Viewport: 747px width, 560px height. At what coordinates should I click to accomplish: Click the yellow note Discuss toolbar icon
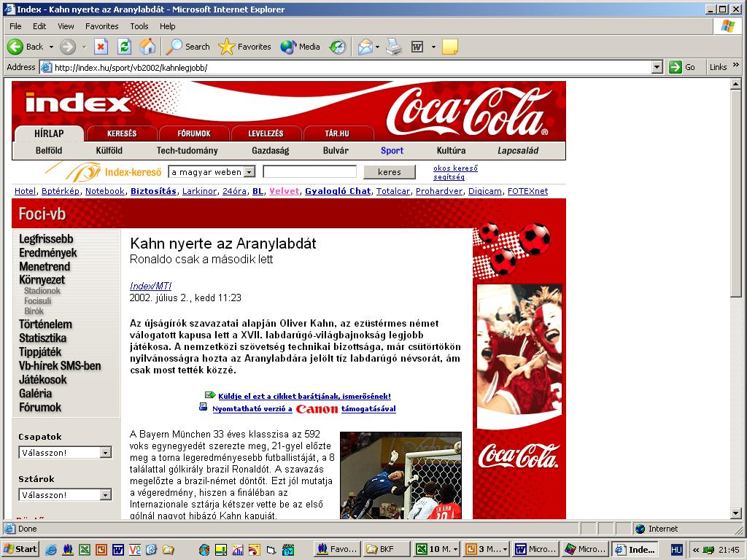tap(449, 47)
